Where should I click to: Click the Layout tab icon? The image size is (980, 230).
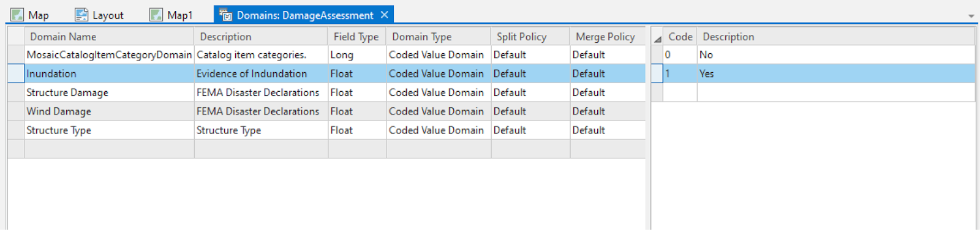point(81,15)
